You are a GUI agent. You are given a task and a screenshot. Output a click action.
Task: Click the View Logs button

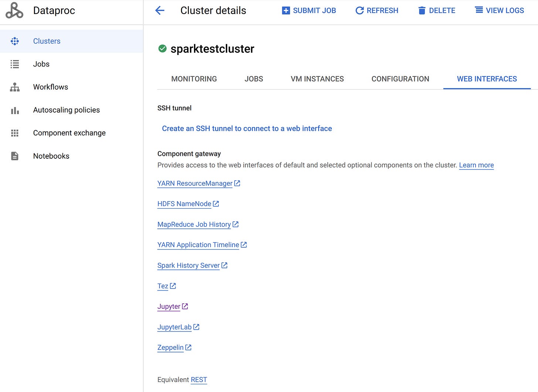click(500, 10)
